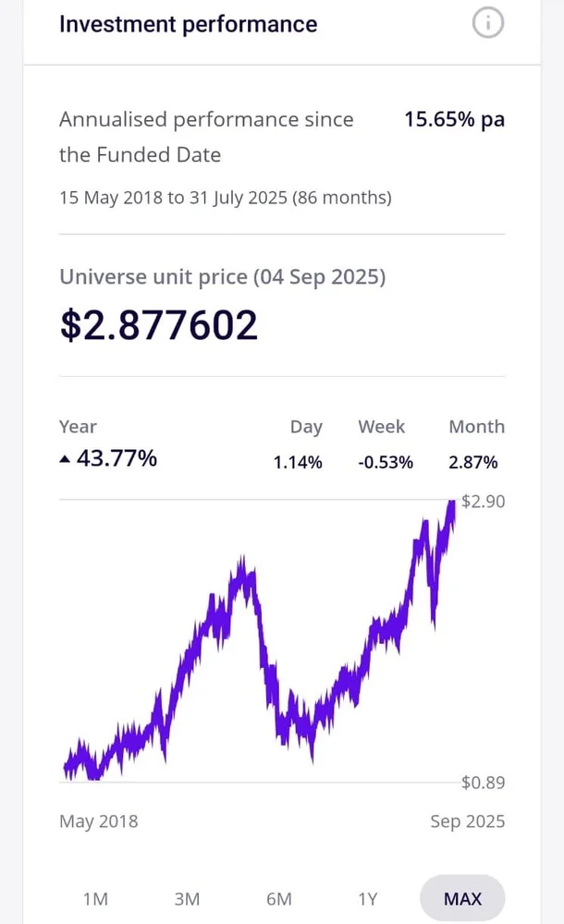Click the upward triangle beside 43.77%
This screenshot has width=564, height=924.
pyautogui.click(x=65, y=459)
